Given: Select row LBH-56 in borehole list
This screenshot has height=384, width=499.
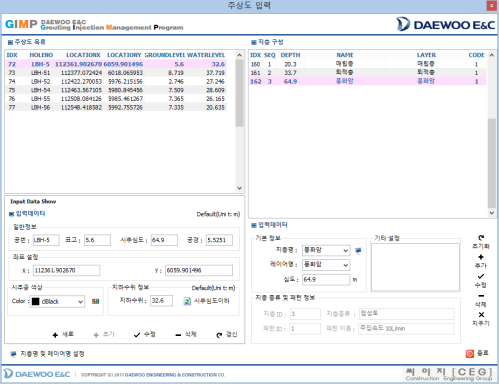Looking at the screenshot, I should tap(116, 107).
